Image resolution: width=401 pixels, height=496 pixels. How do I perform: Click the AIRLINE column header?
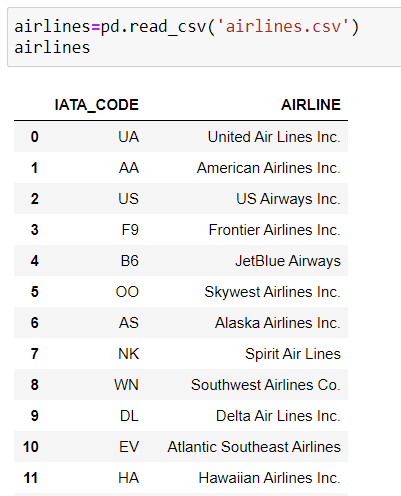tap(311, 105)
